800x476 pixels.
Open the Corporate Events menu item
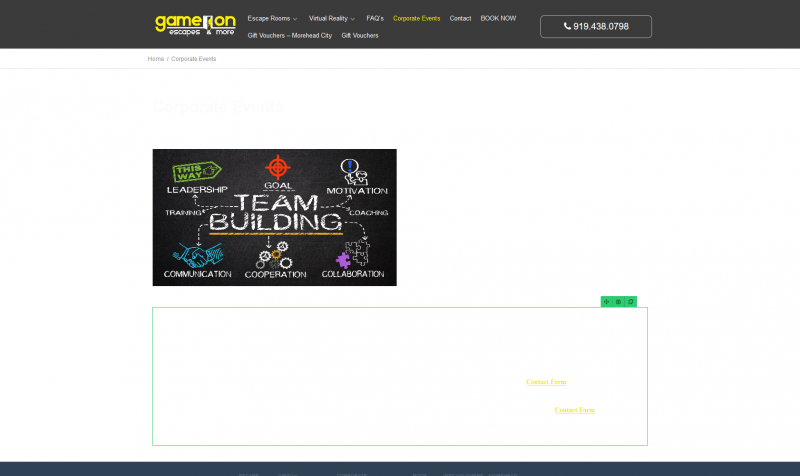coord(416,18)
